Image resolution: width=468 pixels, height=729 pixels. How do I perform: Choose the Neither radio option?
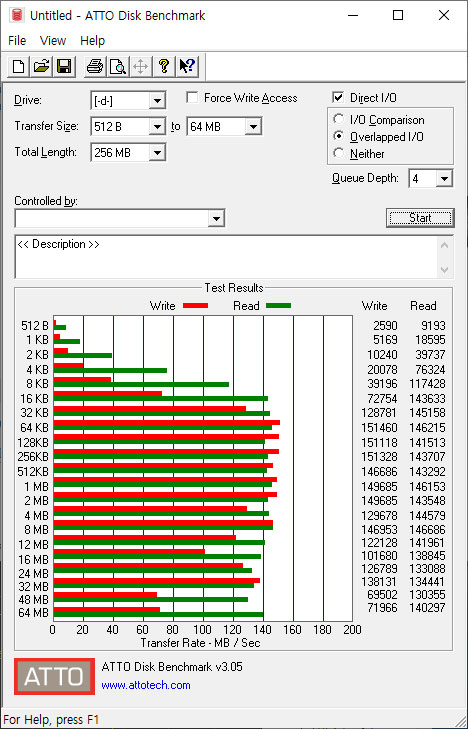tap(338, 153)
